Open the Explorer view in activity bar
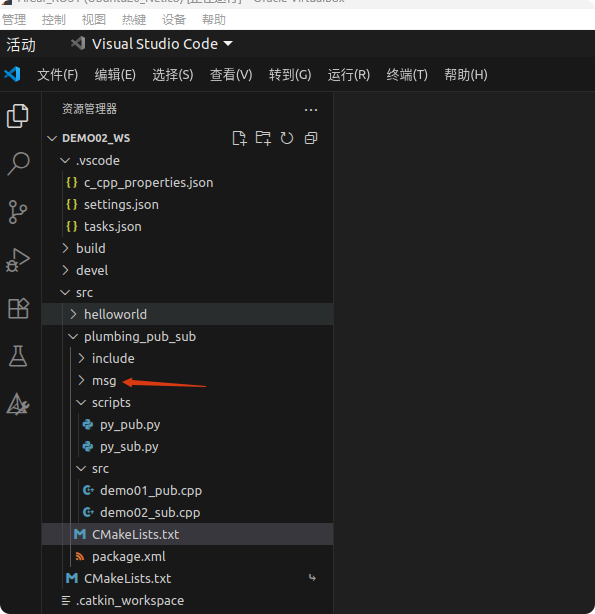Screen dimensions: 595x614 coord(18,116)
